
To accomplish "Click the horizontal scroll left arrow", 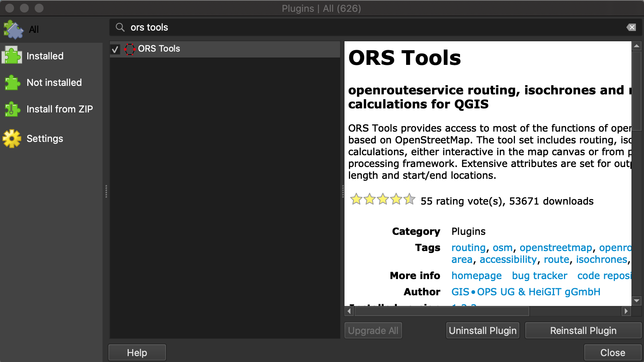I will (349, 311).
